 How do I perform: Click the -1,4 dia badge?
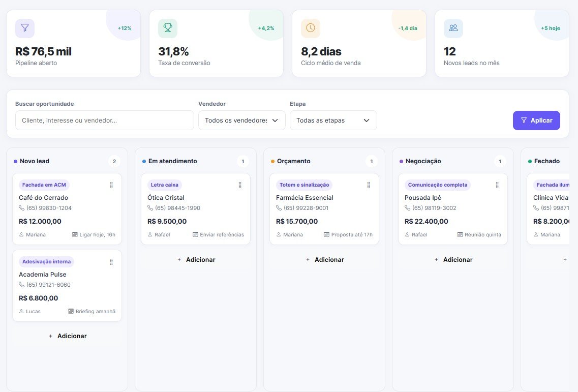408,28
